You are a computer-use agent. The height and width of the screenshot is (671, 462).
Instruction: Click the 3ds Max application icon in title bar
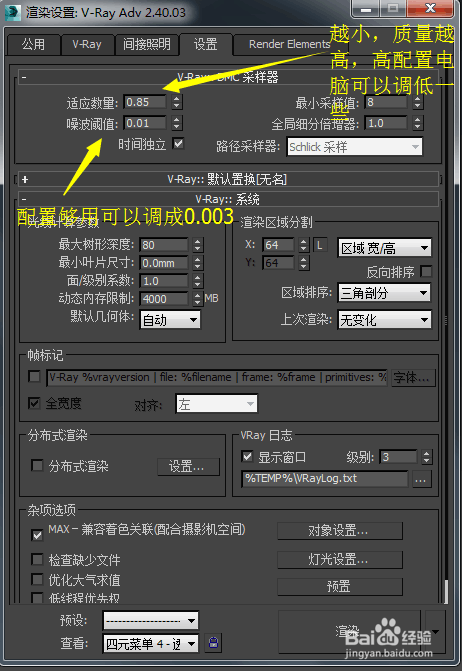(12, 12)
